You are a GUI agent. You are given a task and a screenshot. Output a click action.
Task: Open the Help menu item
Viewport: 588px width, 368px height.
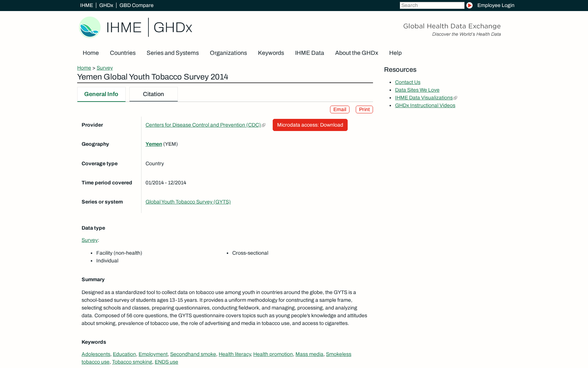point(395,53)
